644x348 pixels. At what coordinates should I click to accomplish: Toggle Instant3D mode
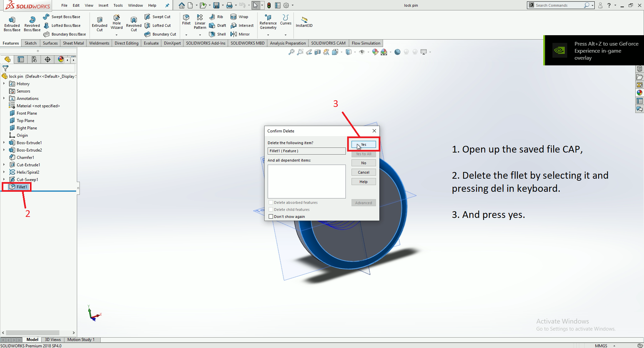(x=304, y=22)
